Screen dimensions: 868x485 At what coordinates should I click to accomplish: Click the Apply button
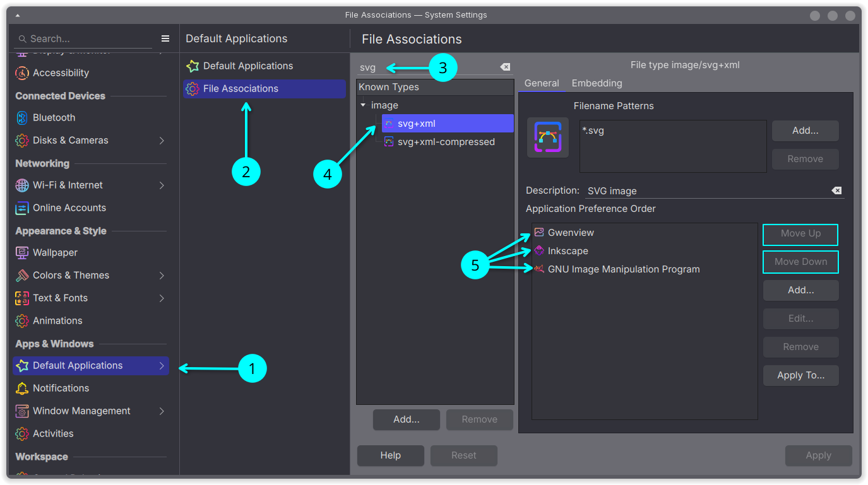819,455
